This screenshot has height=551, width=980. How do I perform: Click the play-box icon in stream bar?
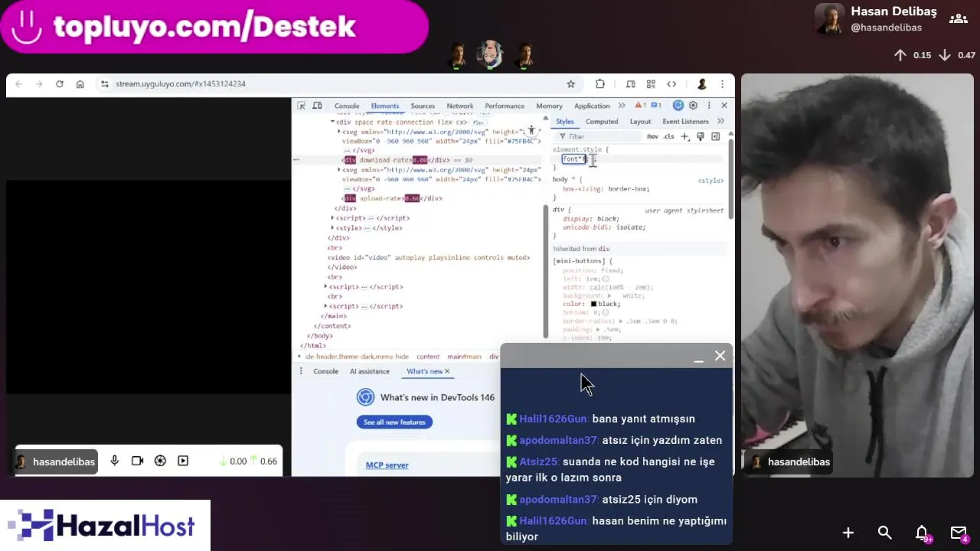[x=183, y=461]
